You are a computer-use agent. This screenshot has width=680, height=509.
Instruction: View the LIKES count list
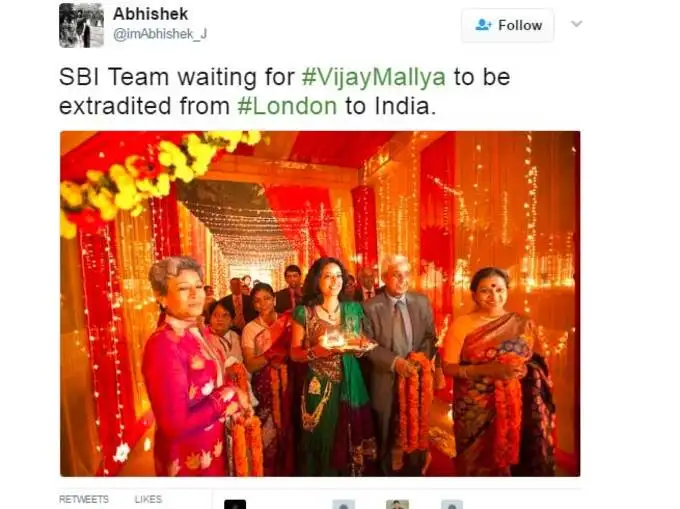pyautogui.click(x=148, y=499)
